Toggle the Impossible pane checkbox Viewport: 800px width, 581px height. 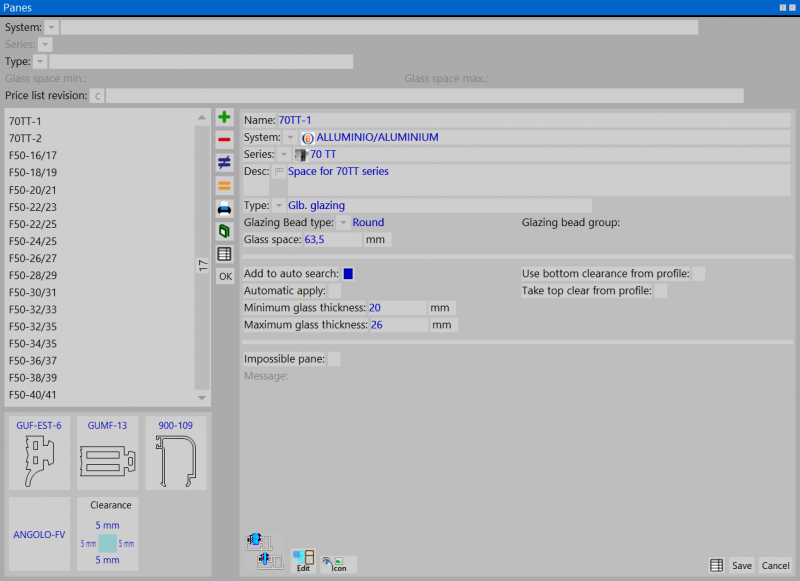coord(334,359)
